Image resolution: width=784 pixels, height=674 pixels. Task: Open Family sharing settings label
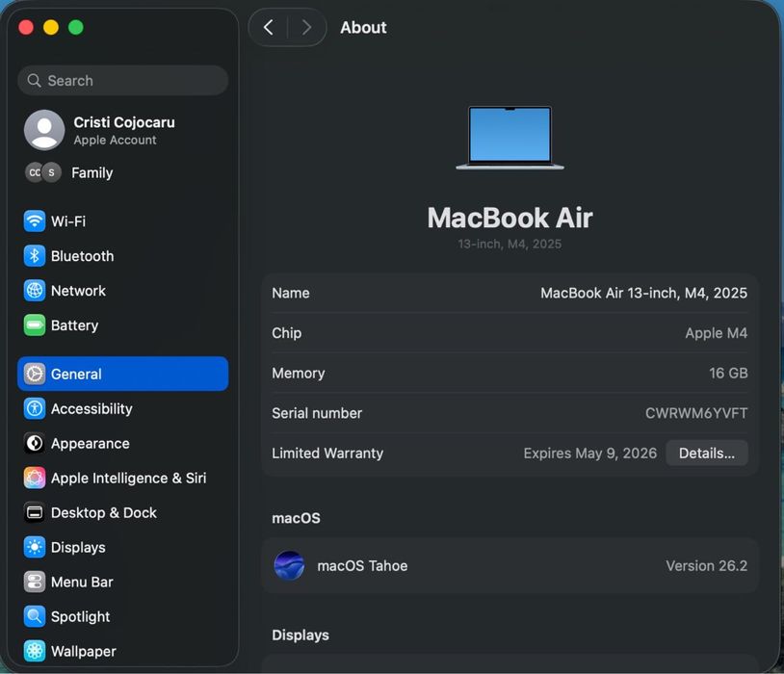point(92,173)
